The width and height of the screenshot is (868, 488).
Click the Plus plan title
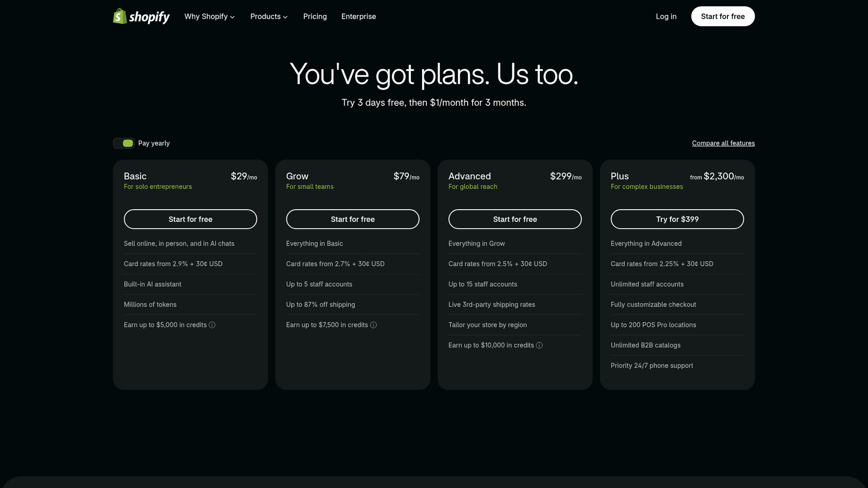click(x=619, y=176)
